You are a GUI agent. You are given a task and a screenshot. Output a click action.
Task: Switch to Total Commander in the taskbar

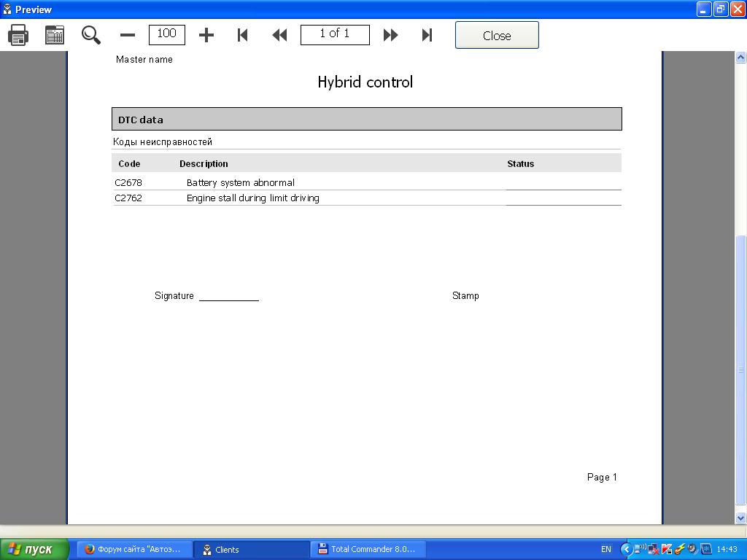[368, 549]
